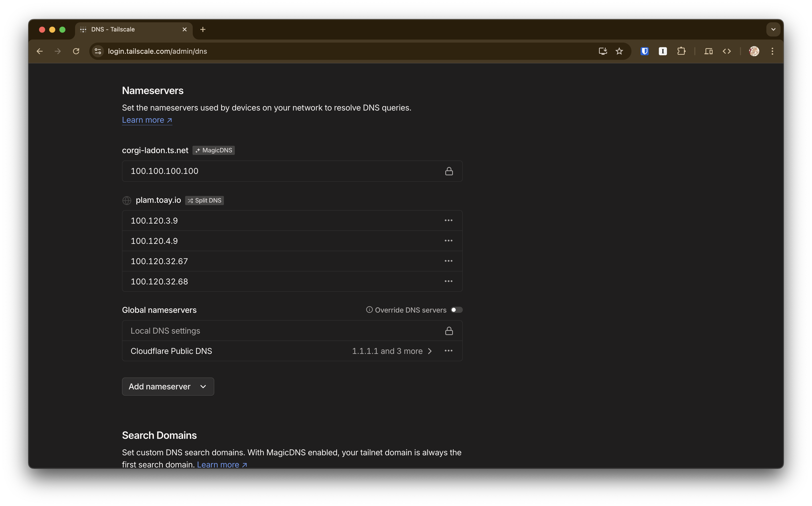
Task: Open the Extensions puzzle icon
Action: pos(681,51)
